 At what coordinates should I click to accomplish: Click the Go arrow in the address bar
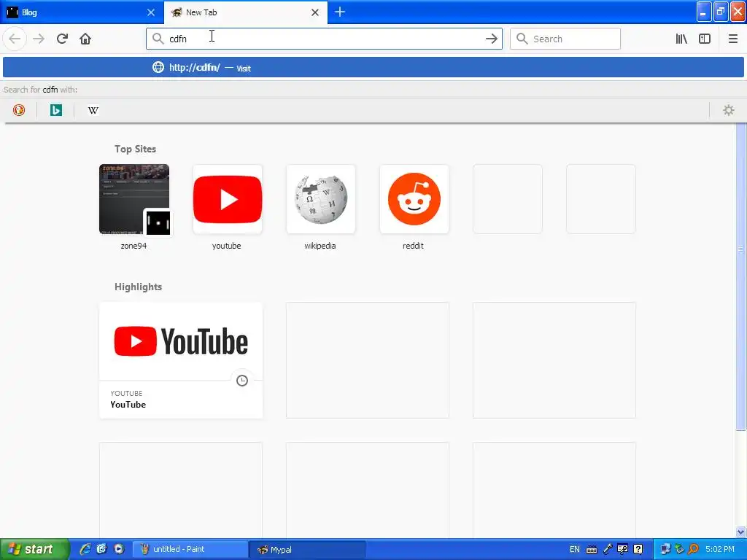tap(491, 39)
